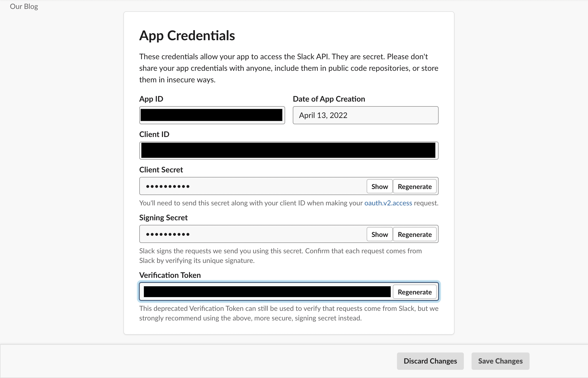Select the App Credentials heading text
Image resolution: width=588 pixels, height=378 pixels.
point(187,36)
